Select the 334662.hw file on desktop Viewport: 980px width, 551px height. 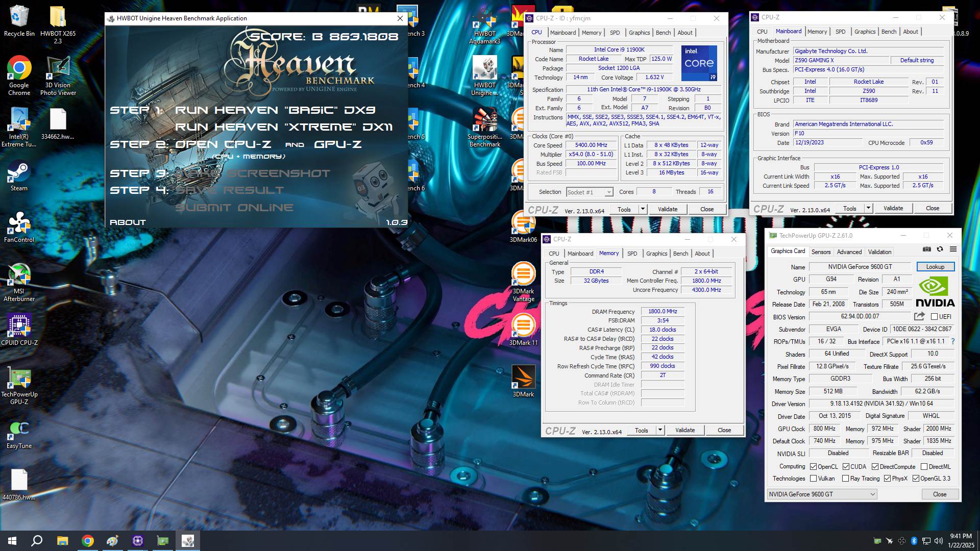coord(58,123)
